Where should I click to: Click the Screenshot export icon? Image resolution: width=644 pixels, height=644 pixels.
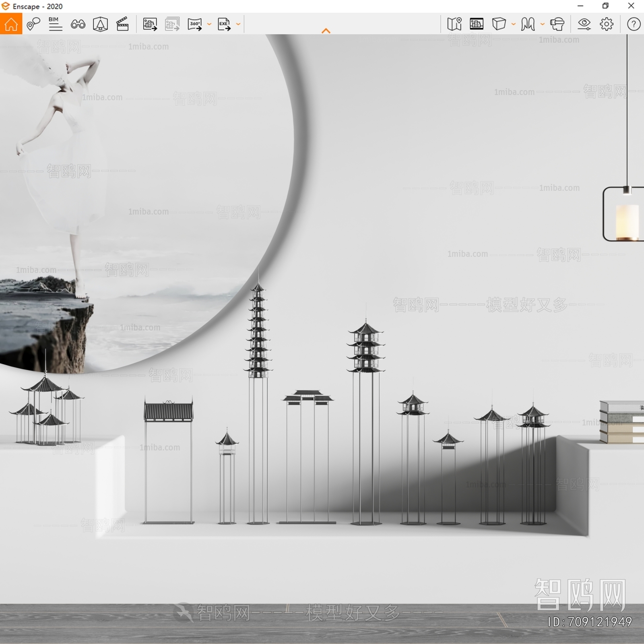(150, 24)
